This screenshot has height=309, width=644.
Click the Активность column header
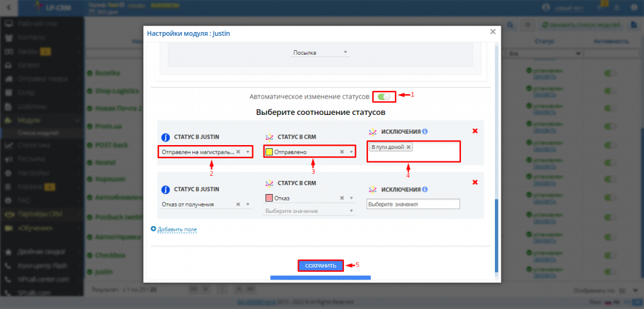click(611, 41)
